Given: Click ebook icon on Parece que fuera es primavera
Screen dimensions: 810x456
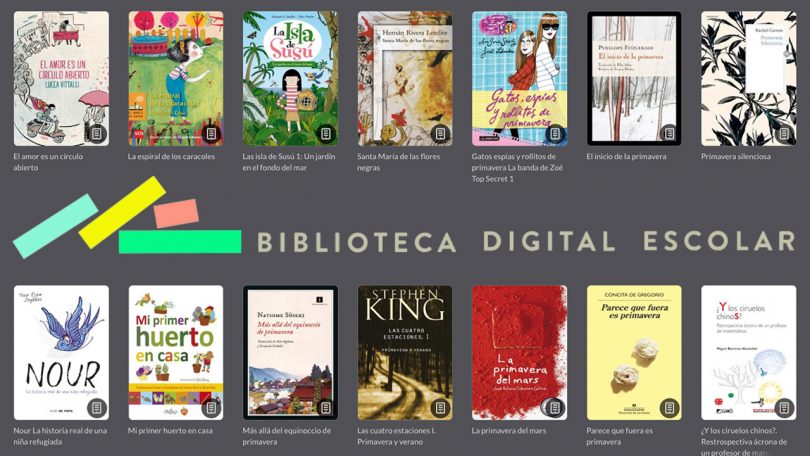Looking at the screenshot, I should click(x=669, y=408).
